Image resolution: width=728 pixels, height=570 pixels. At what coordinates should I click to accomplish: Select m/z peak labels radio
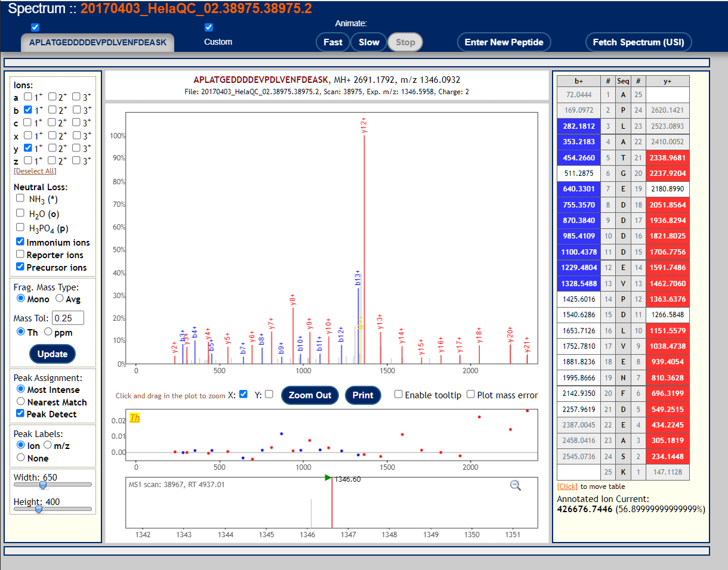(48, 445)
